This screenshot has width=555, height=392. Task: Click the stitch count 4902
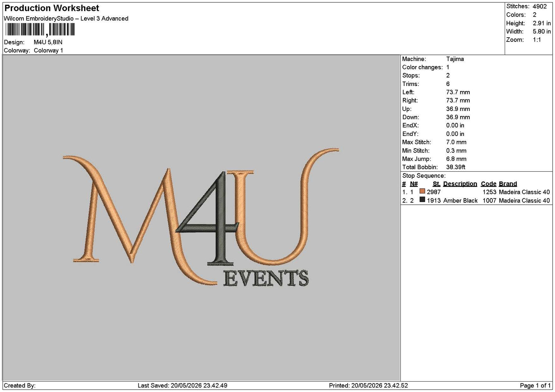[540, 7]
